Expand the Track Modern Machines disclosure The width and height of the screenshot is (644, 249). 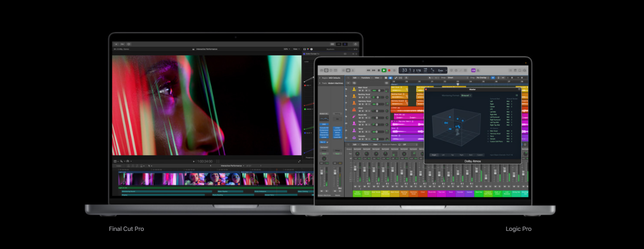[x=319, y=83]
